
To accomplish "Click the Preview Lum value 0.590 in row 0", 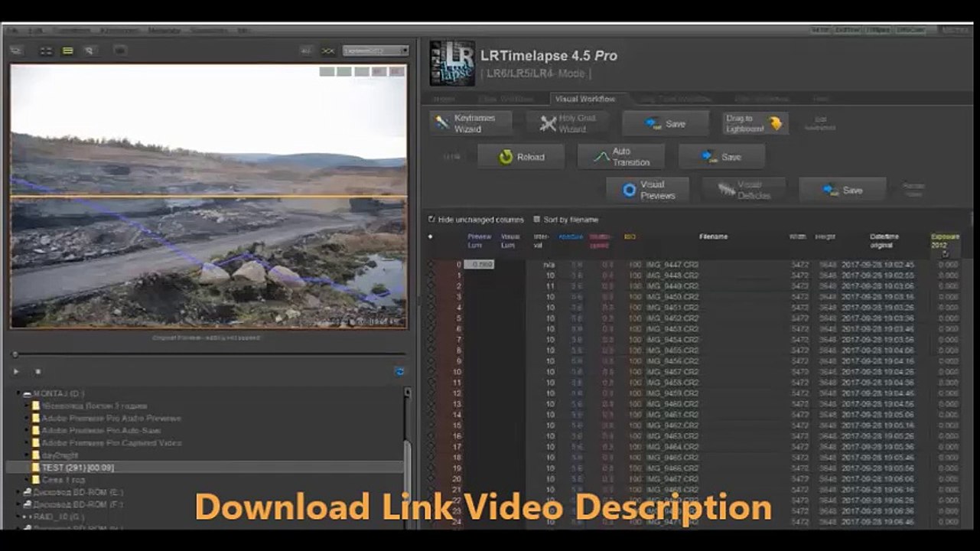I will click(480, 265).
